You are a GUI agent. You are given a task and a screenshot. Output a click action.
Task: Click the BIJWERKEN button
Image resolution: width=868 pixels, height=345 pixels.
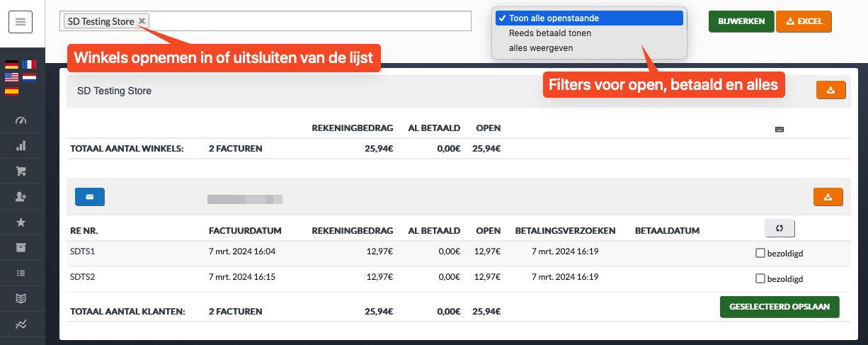pyautogui.click(x=741, y=21)
